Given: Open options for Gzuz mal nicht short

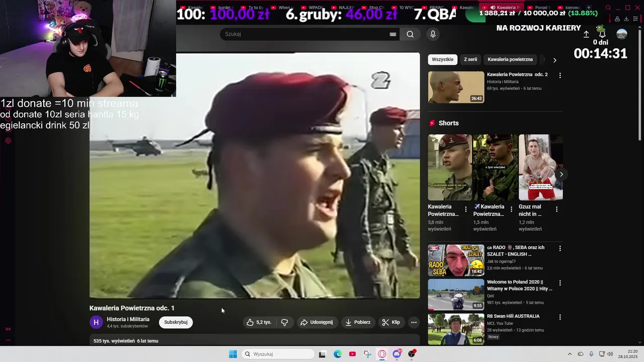Looking at the screenshot, I should [556, 209].
